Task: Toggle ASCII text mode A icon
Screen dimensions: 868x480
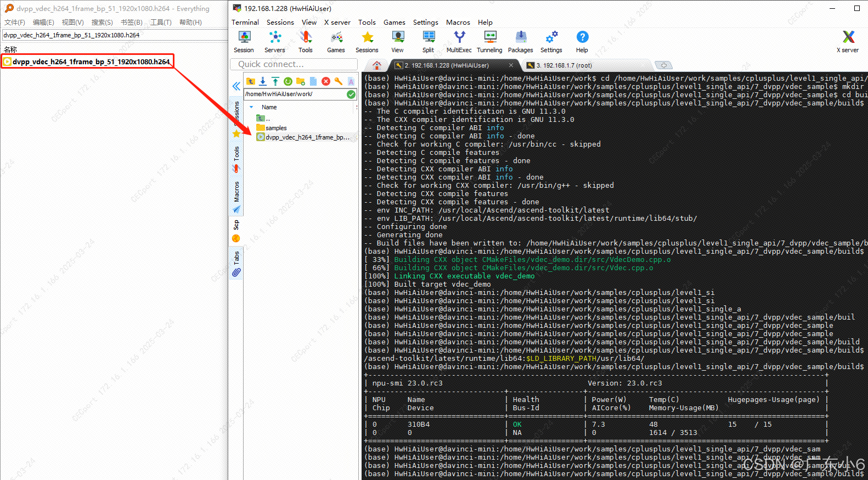Action: point(351,81)
